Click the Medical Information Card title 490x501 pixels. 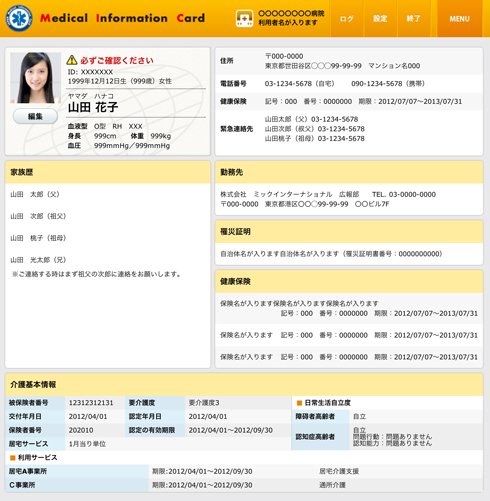[122, 18]
